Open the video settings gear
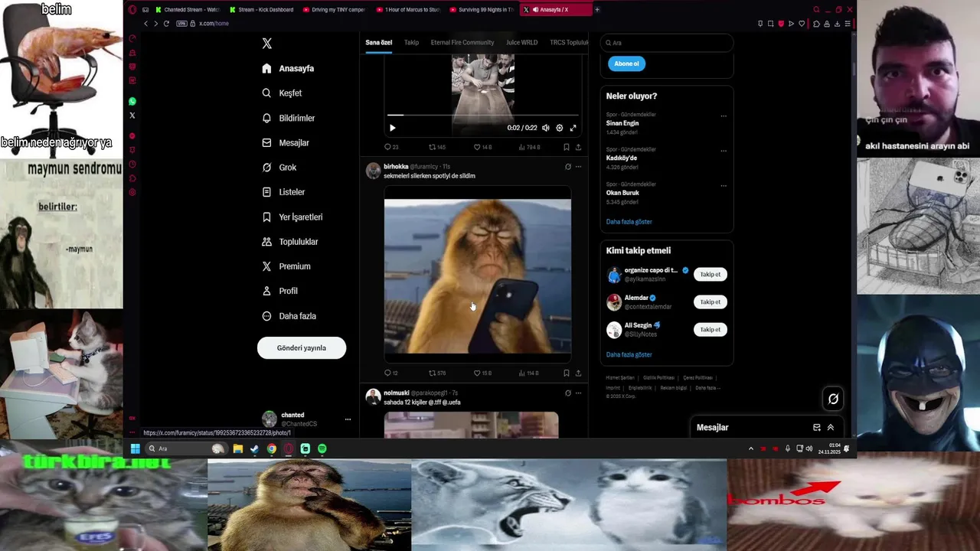The width and height of the screenshot is (980, 551). pos(560,128)
